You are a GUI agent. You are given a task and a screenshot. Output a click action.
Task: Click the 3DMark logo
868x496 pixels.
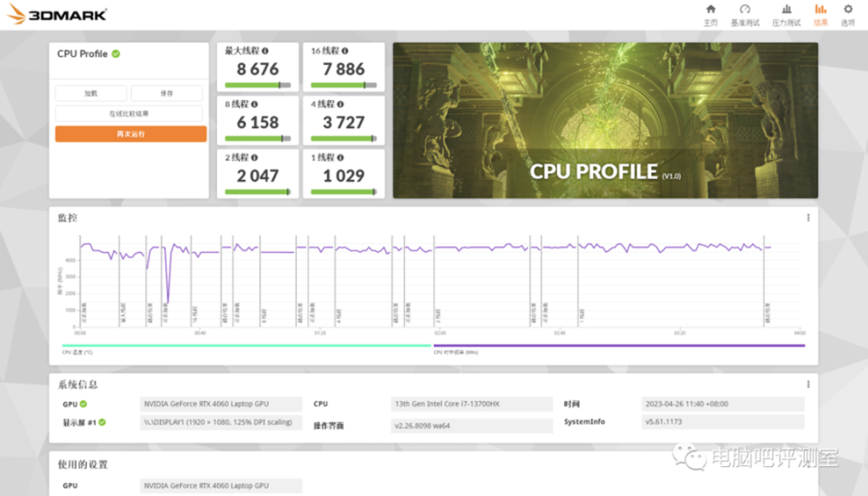coord(58,14)
